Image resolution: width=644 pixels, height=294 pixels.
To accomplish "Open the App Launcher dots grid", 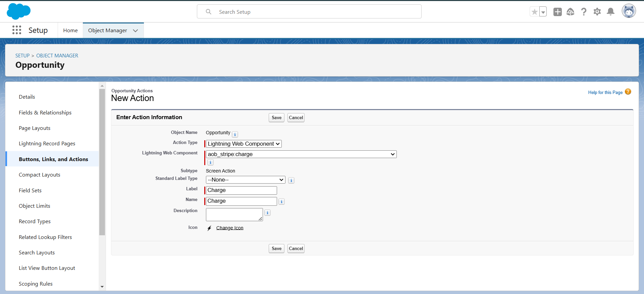I will point(17,30).
